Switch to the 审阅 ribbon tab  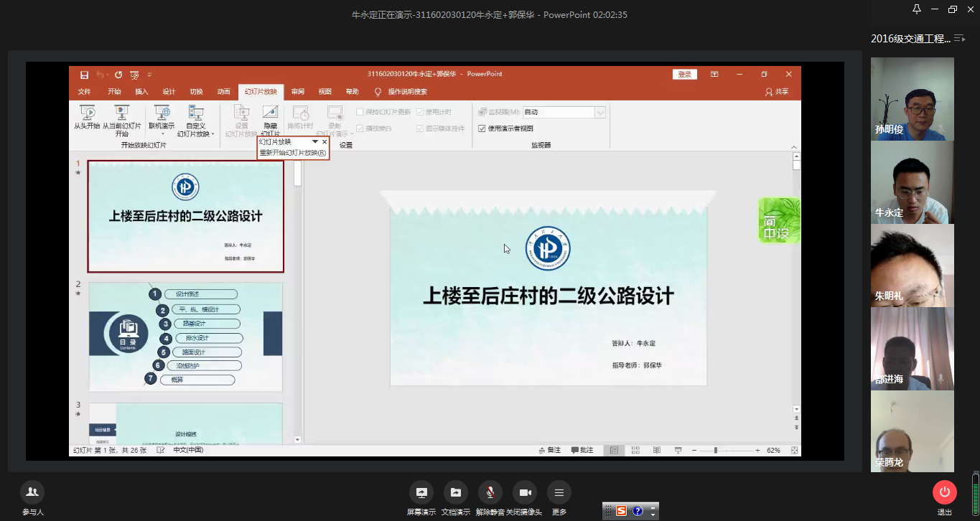297,92
